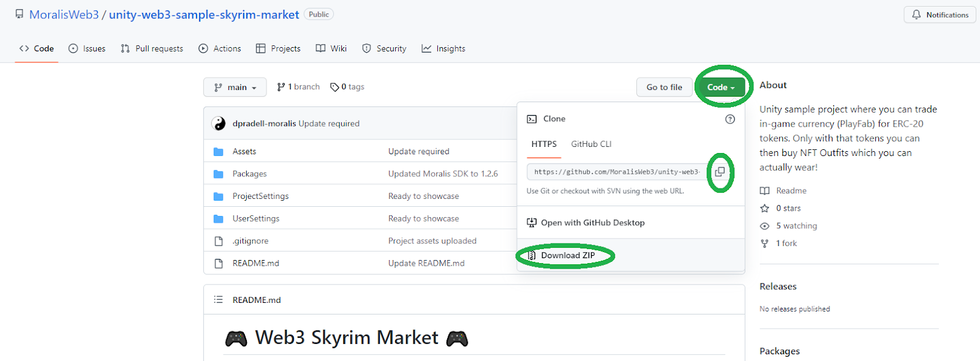Open the Issues tab
This screenshot has height=361, width=980.
[x=87, y=48]
